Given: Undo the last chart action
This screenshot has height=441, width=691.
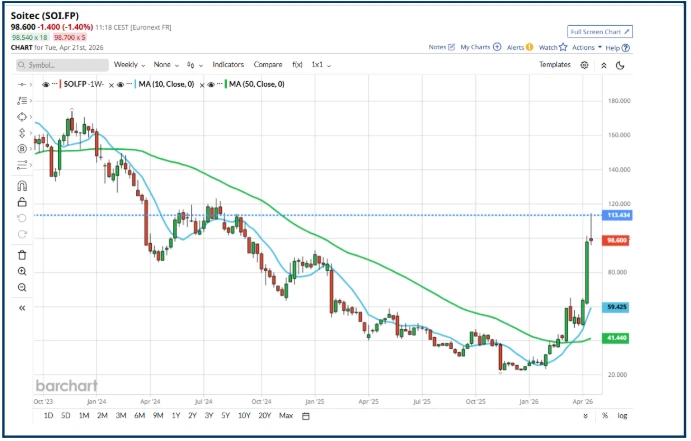Looking at the screenshot, I should 22,218.
